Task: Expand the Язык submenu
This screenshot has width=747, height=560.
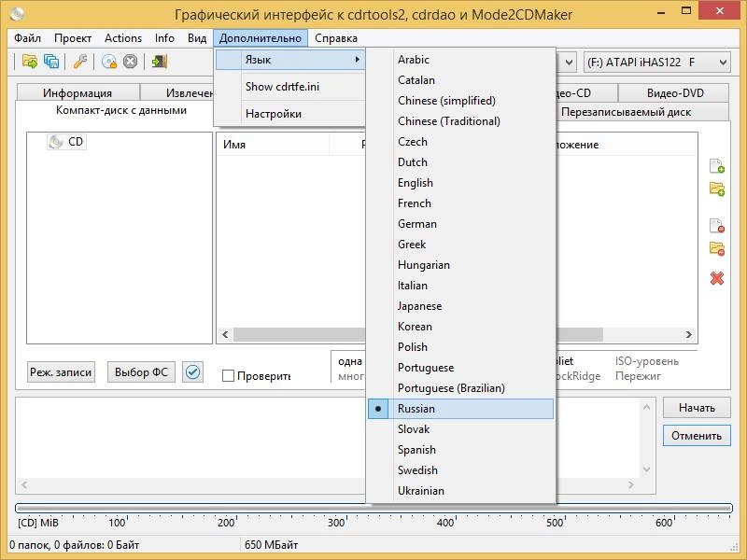Action: tap(290, 60)
